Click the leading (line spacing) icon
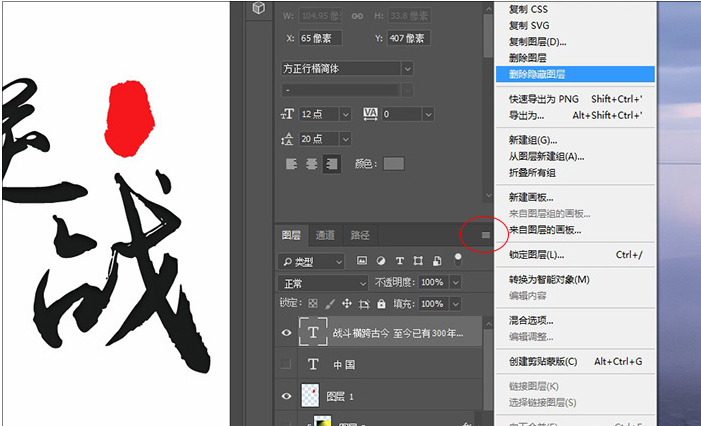This screenshot has height=426, width=701. 287,139
